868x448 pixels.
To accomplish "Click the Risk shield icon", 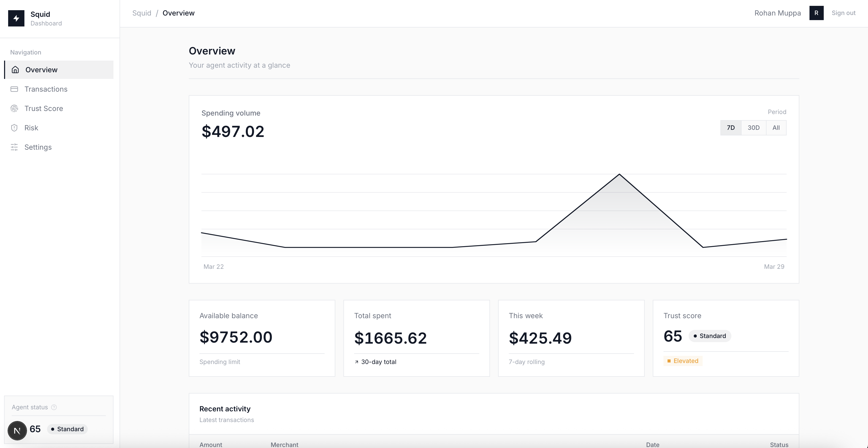I will click(x=14, y=128).
